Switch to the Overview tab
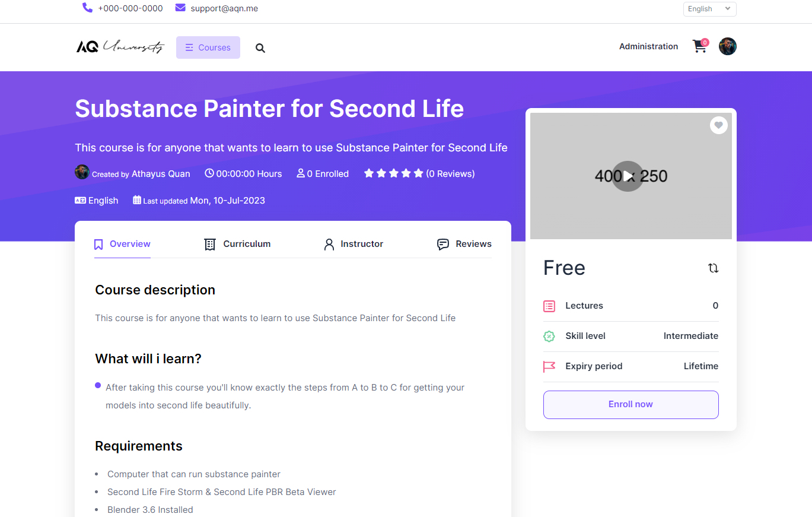Screen dimensions: 812x517 (x=122, y=244)
